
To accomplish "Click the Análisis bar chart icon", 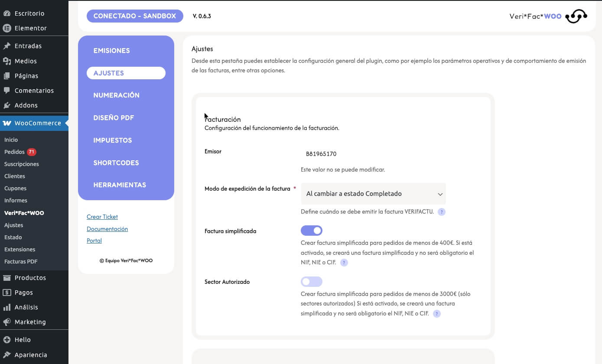I will pyautogui.click(x=7, y=307).
